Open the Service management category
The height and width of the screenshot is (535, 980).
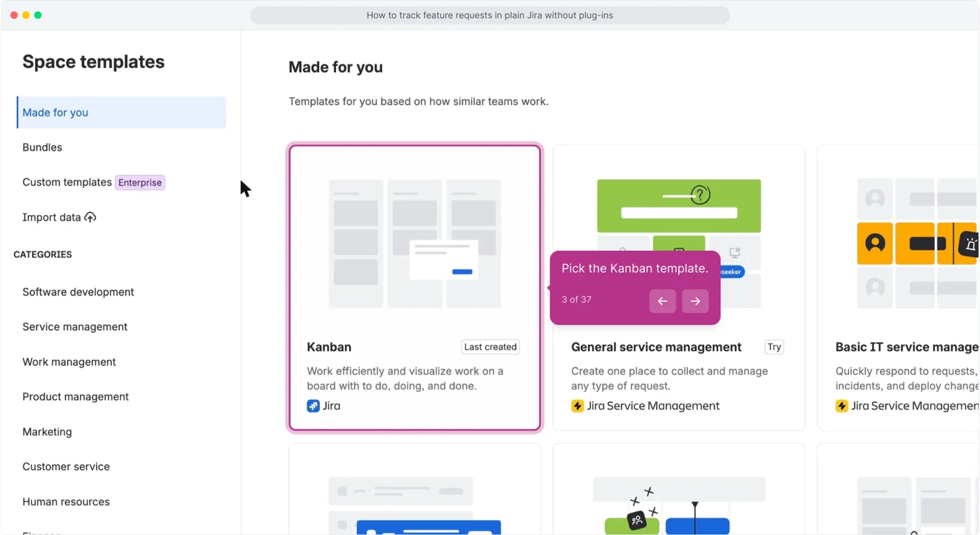75,327
